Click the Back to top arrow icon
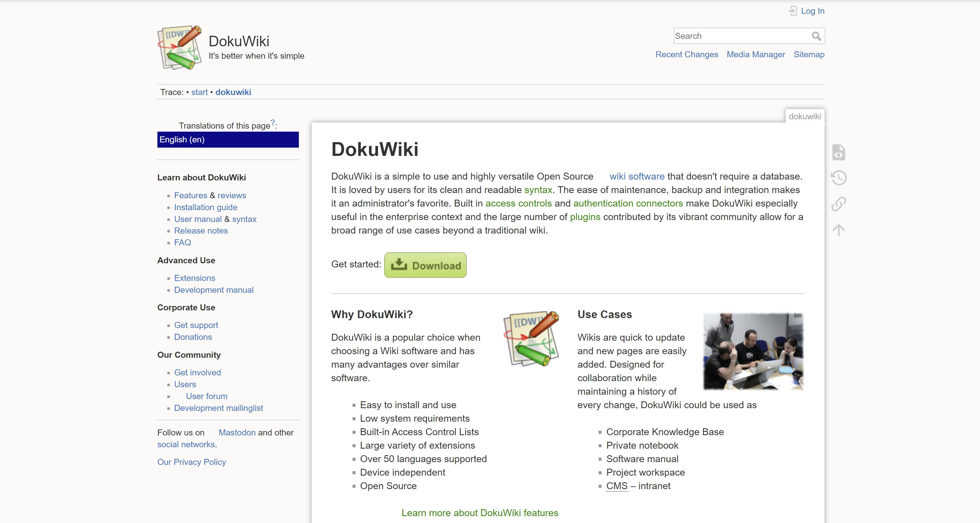Image resolution: width=980 pixels, height=523 pixels. click(839, 230)
